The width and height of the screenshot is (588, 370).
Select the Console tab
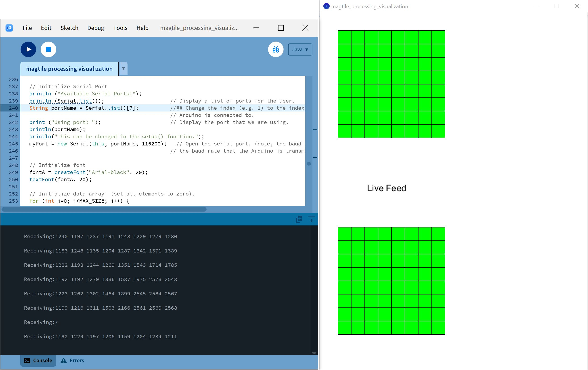click(x=38, y=360)
